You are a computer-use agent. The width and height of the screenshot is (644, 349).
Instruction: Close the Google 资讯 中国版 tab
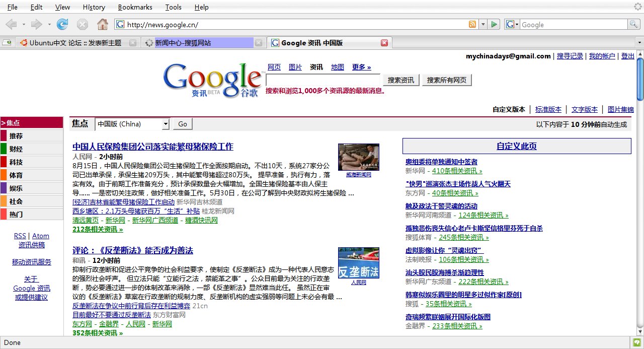[x=384, y=43]
